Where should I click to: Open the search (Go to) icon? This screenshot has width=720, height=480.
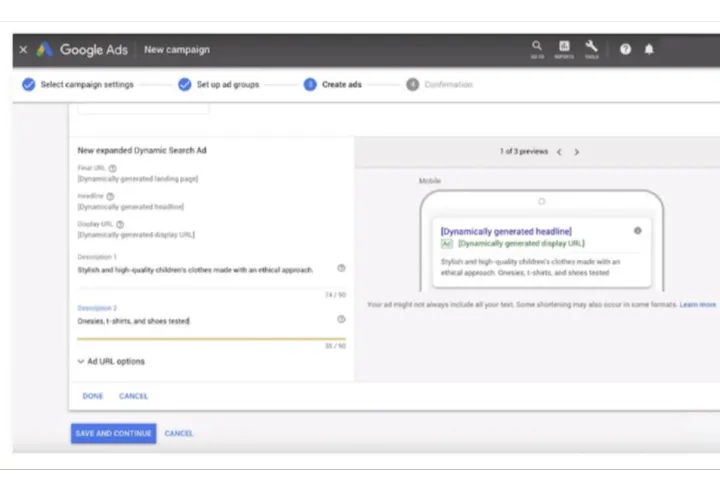coord(537,49)
